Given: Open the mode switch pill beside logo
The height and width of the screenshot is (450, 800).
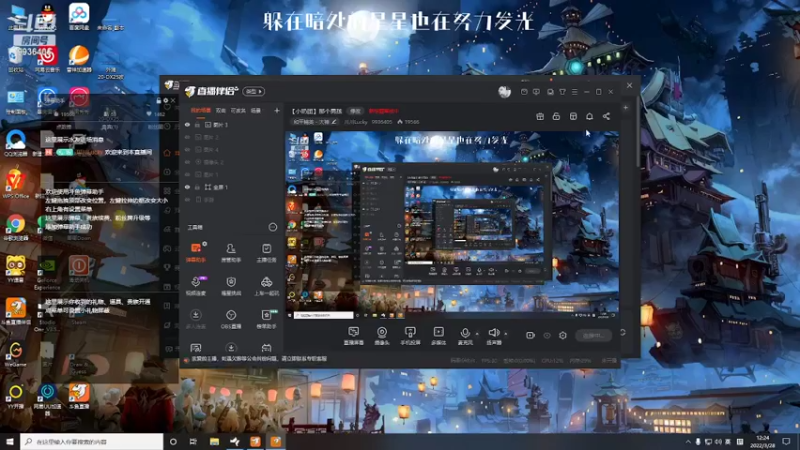Looking at the screenshot, I should coord(254,91).
